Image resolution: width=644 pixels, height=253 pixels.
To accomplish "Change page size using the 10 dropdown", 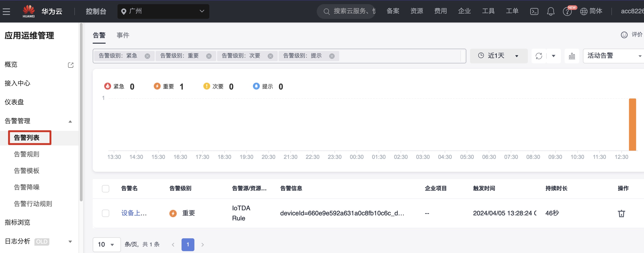I will pos(106,244).
